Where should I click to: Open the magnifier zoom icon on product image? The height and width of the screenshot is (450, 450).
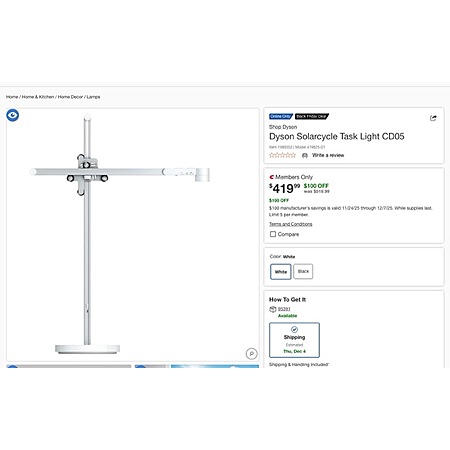(x=252, y=353)
